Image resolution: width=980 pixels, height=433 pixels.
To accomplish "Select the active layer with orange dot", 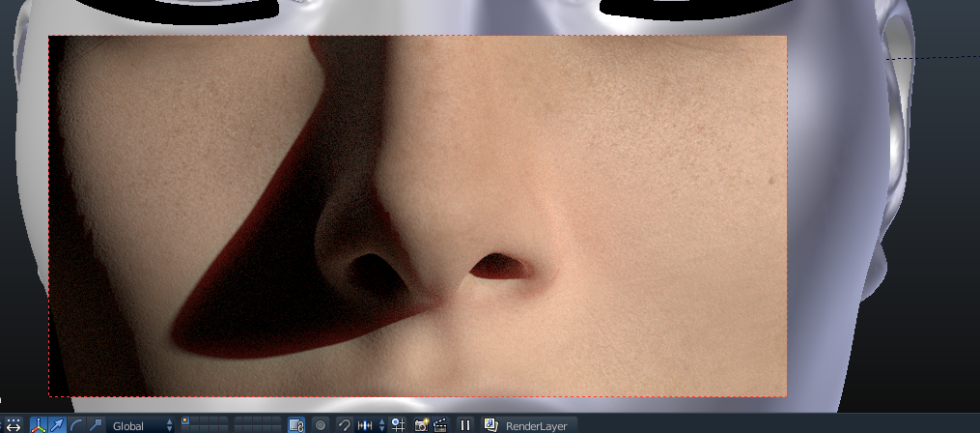I will (x=185, y=421).
